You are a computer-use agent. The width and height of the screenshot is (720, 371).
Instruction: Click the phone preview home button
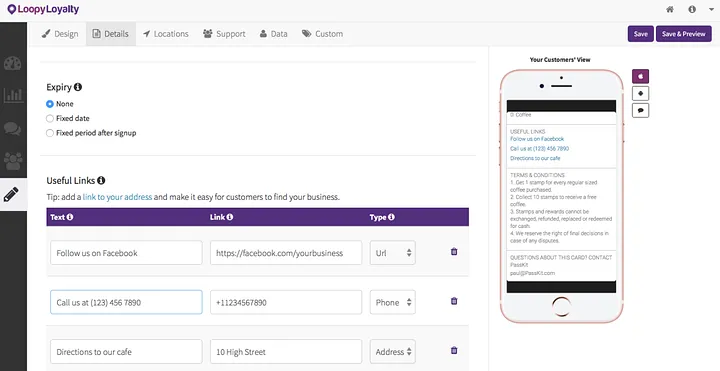point(561,306)
